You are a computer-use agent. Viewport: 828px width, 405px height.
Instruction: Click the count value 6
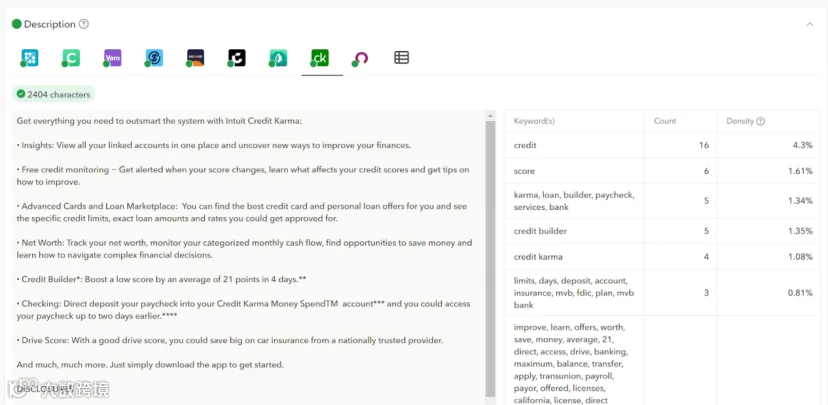point(707,171)
